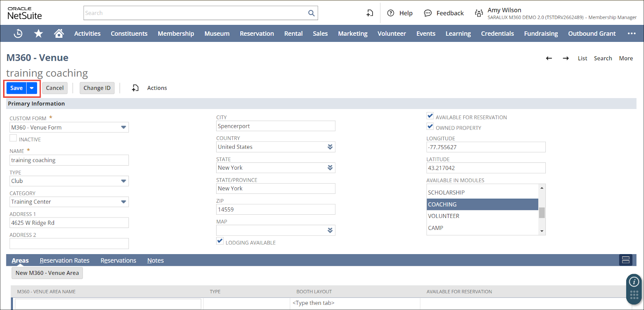Check the Inactive checkbox

[13, 138]
